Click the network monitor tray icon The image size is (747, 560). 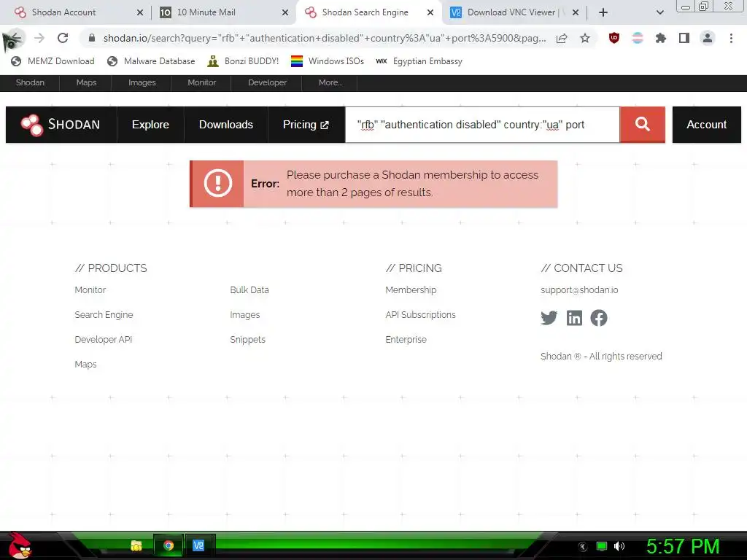[602, 546]
